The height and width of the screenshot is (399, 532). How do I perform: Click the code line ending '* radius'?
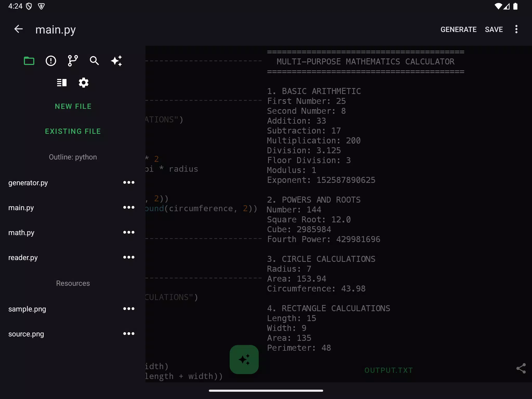pos(172,169)
